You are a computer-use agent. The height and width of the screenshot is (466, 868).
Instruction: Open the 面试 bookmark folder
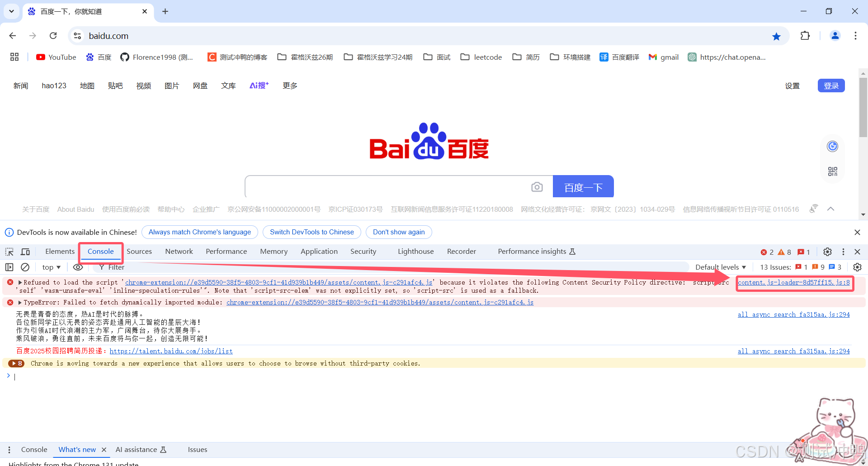tap(437, 57)
